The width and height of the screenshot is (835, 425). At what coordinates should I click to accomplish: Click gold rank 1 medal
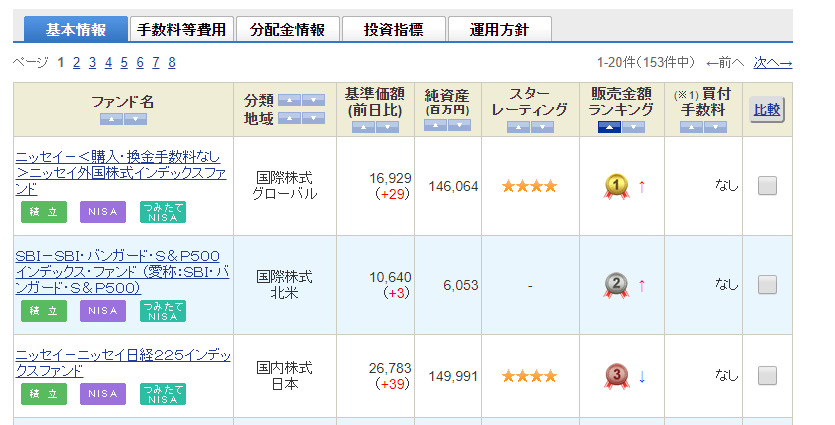pyautogui.click(x=616, y=186)
